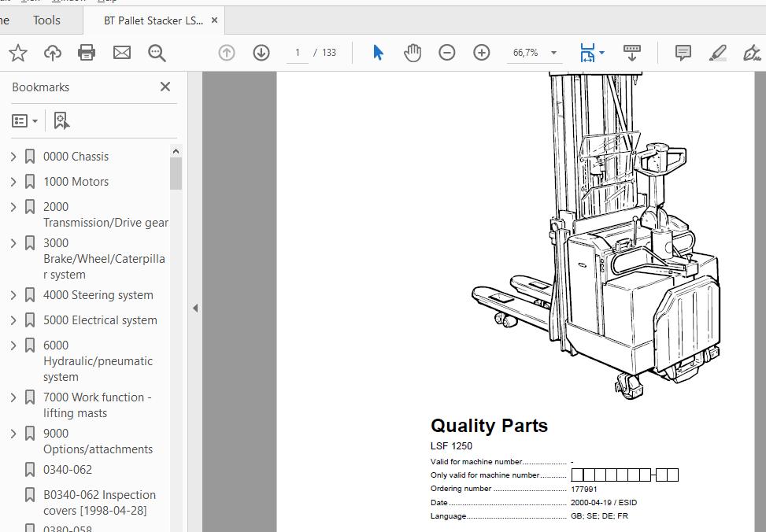
Task: Open the 4000 Steering system bookmark
Action: pos(98,295)
